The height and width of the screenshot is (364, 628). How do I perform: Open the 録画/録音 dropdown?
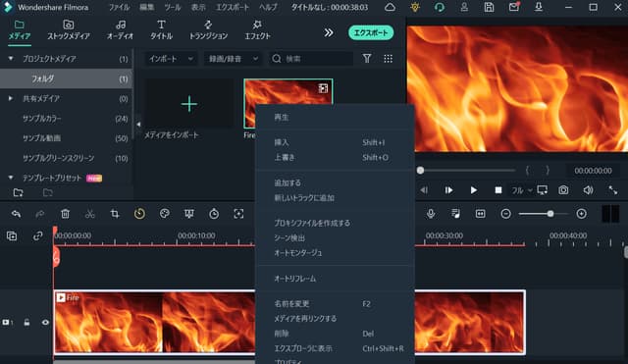(233, 59)
